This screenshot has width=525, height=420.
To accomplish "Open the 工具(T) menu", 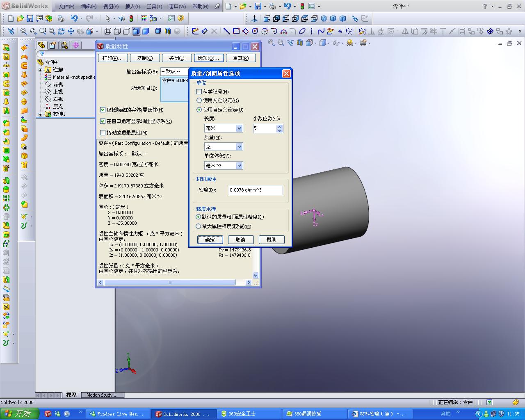I will coord(154,7).
